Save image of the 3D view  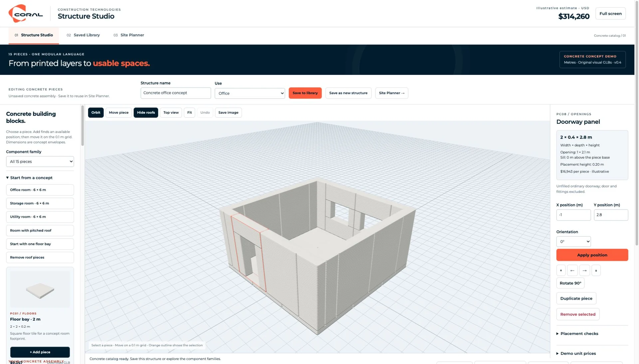coord(228,112)
